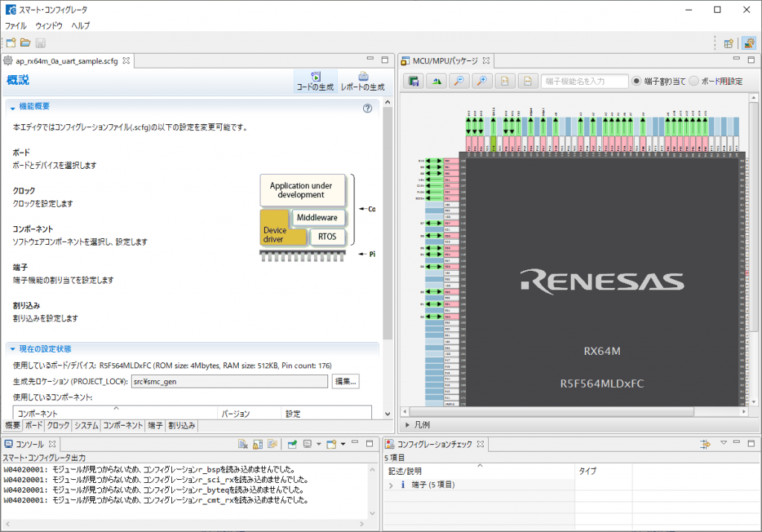Switch to the コンポーネント tab

pos(123,426)
